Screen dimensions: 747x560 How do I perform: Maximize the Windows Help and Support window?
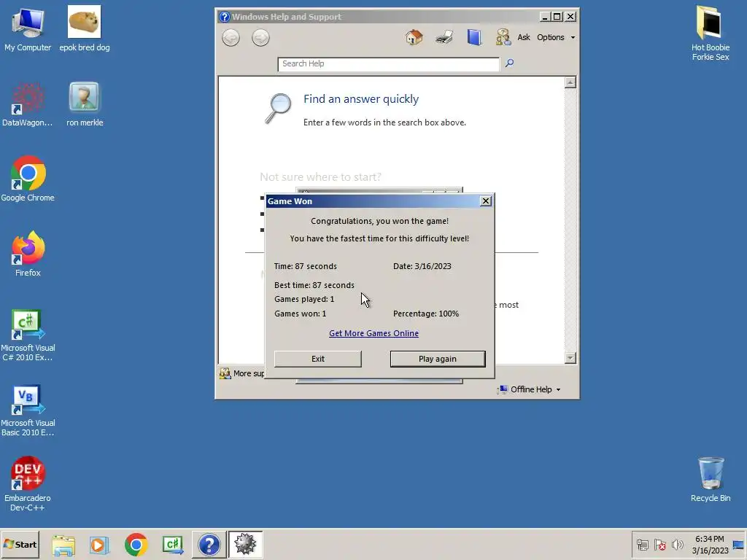(557, 17)
